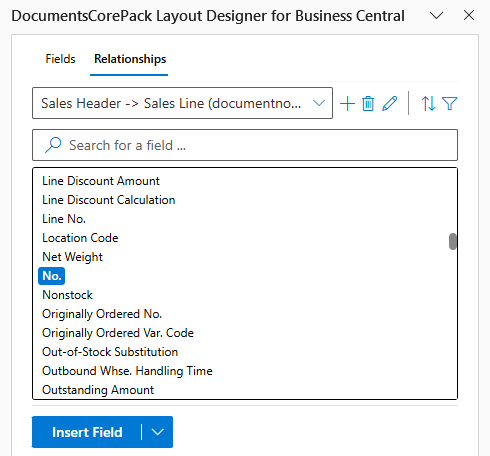Sort fields using up-down arrows icon

click(x=428, y=103)
